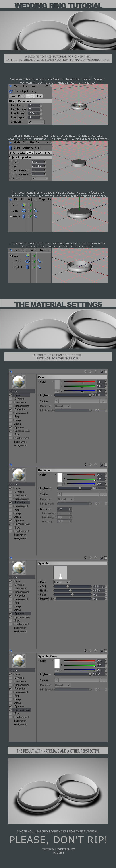Image resolution: width=116 pixels, height=868 pixels.
Task: Click the Ring Radius stepper arrows
Action: click(x=41, y=106)
